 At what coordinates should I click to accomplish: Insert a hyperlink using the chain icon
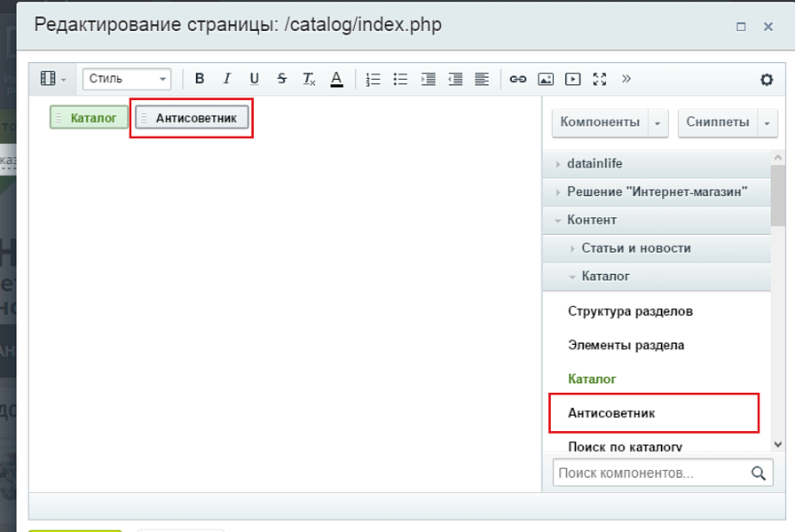click(517, 79)
